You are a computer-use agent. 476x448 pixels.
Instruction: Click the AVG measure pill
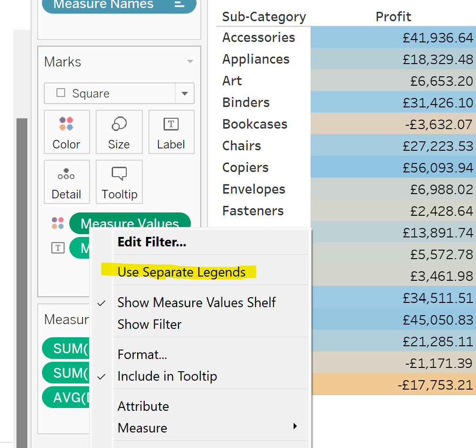[66, 398]
